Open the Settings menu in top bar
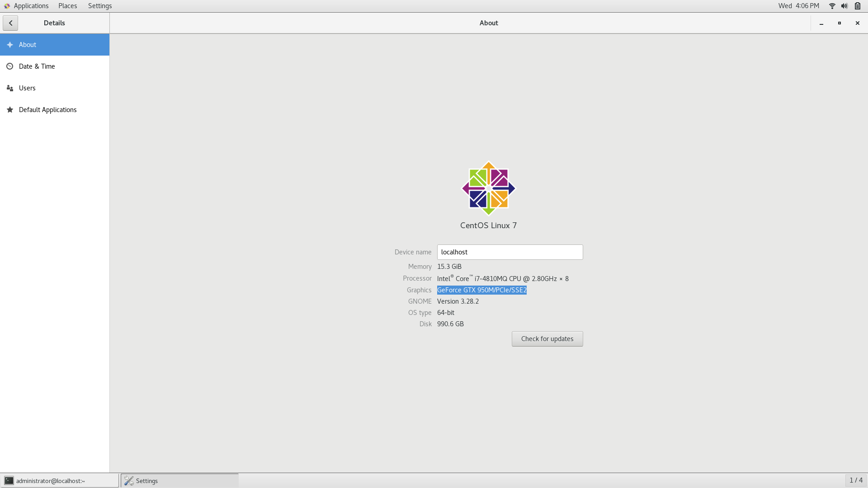 click(100, 6)
